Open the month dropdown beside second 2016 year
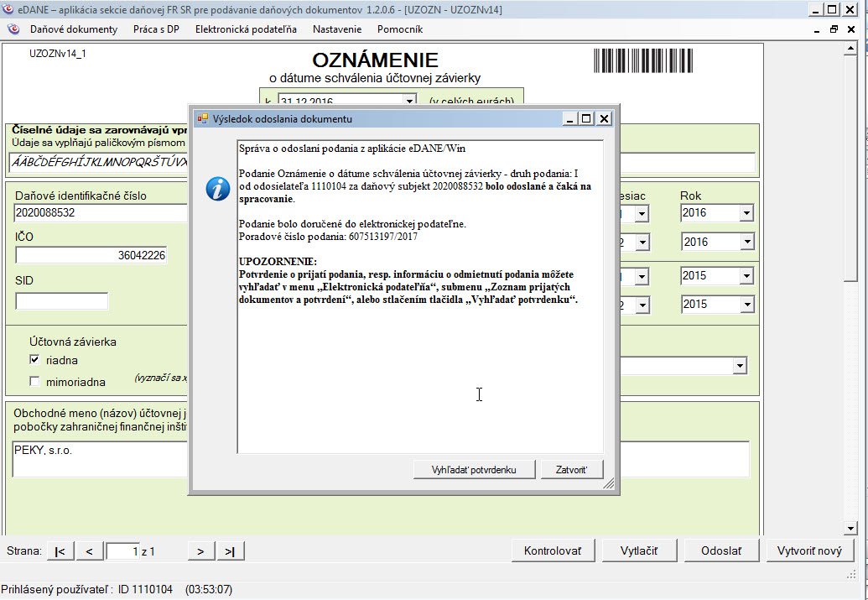This screenshot has width=868, height=600. tap(642, 243)
